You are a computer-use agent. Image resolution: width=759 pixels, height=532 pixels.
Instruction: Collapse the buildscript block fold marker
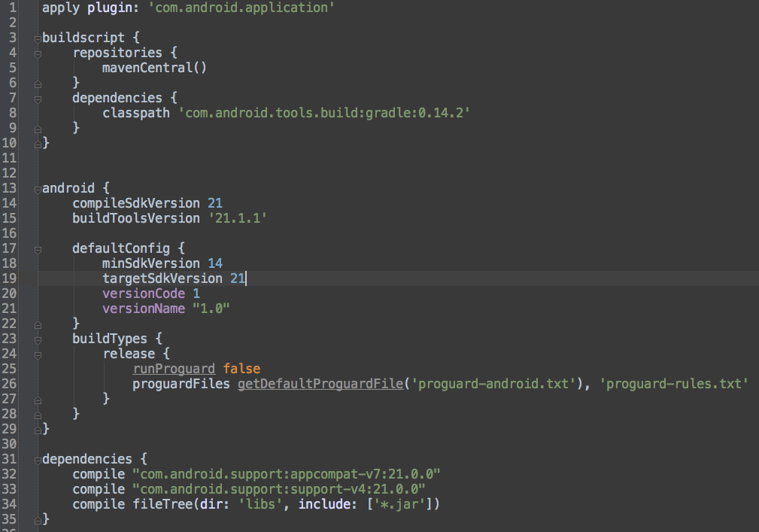coord(38,39)
